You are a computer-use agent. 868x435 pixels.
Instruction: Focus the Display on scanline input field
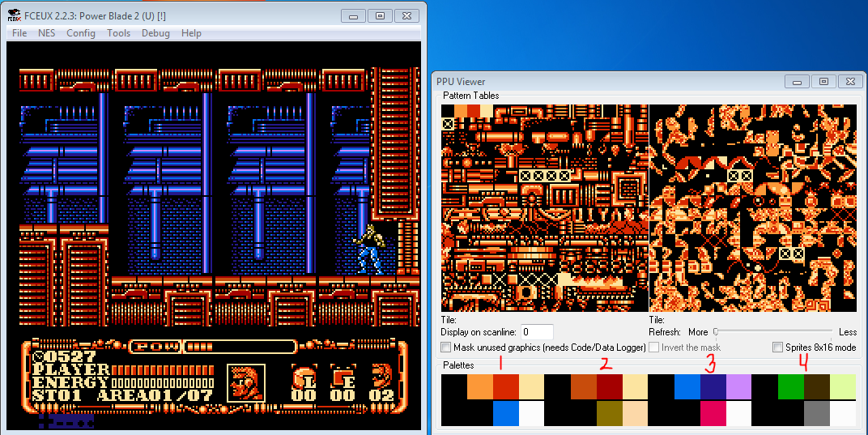[x=537, y=332]
